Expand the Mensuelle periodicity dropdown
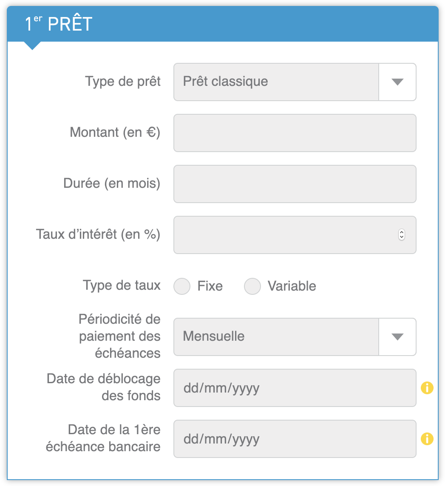The height and width of the screenshot is (486, 448). pos(295,337)
